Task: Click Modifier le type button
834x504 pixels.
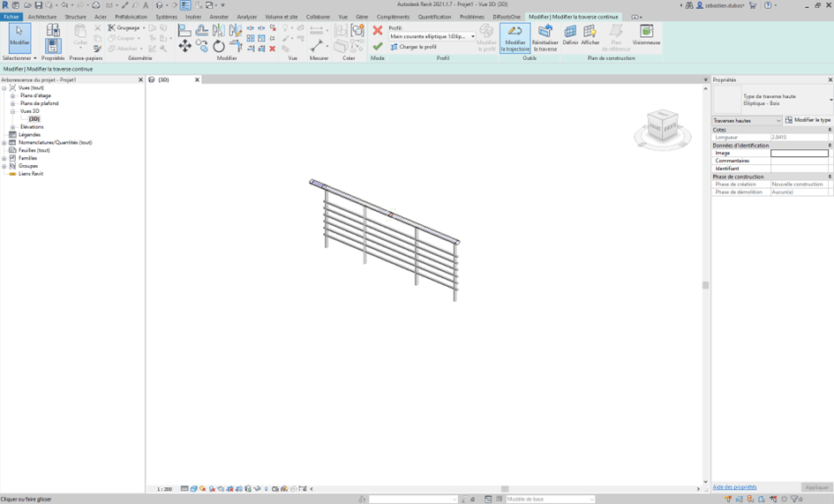Action: coord(808,120)
